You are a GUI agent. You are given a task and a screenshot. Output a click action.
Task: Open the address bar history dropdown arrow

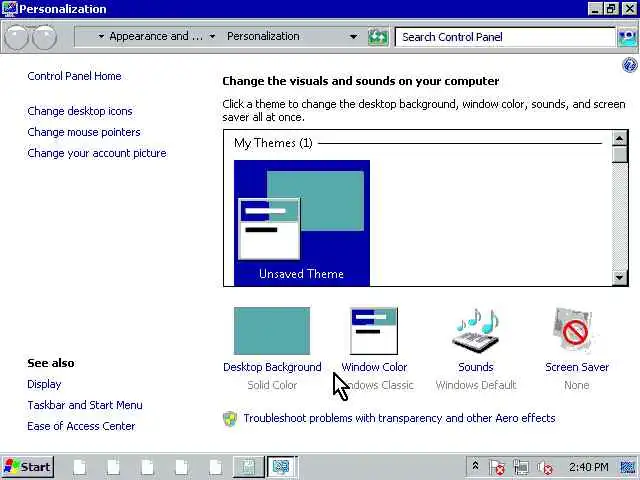[354, 37]
